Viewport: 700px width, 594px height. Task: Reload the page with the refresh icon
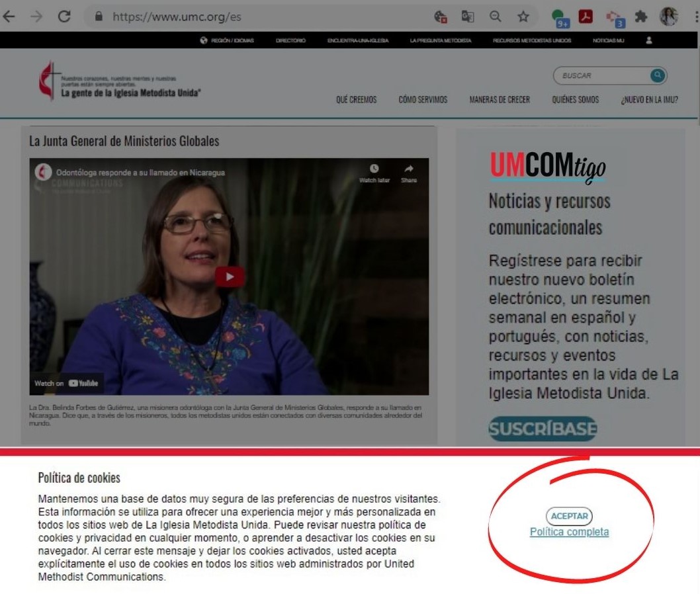64,17
